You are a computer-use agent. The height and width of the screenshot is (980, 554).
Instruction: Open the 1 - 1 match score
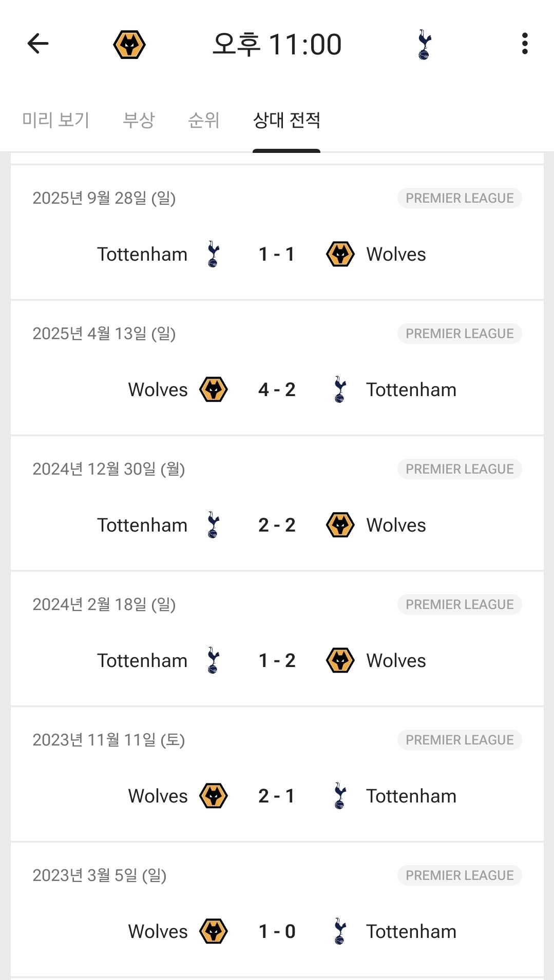click(x=277, y=254)
